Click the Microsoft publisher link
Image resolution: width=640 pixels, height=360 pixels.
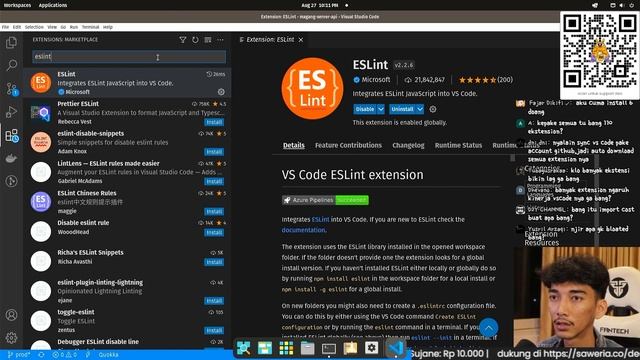coord(376,80)
